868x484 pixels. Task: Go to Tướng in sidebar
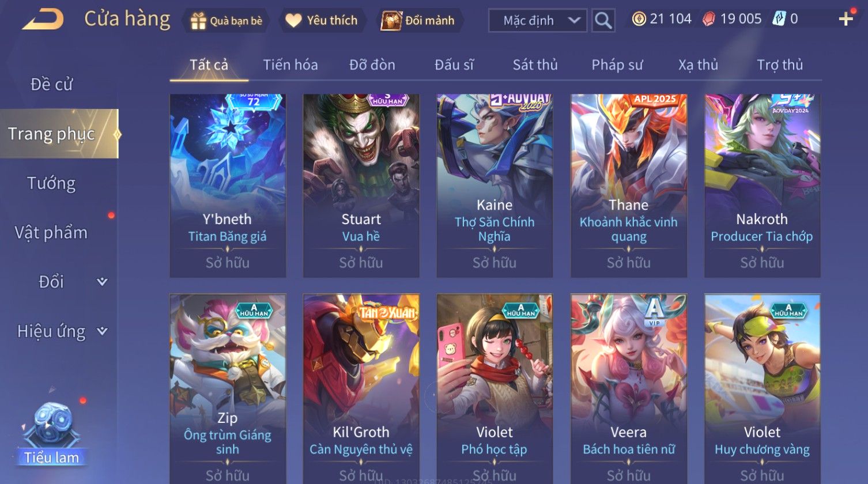coord(51,183)
